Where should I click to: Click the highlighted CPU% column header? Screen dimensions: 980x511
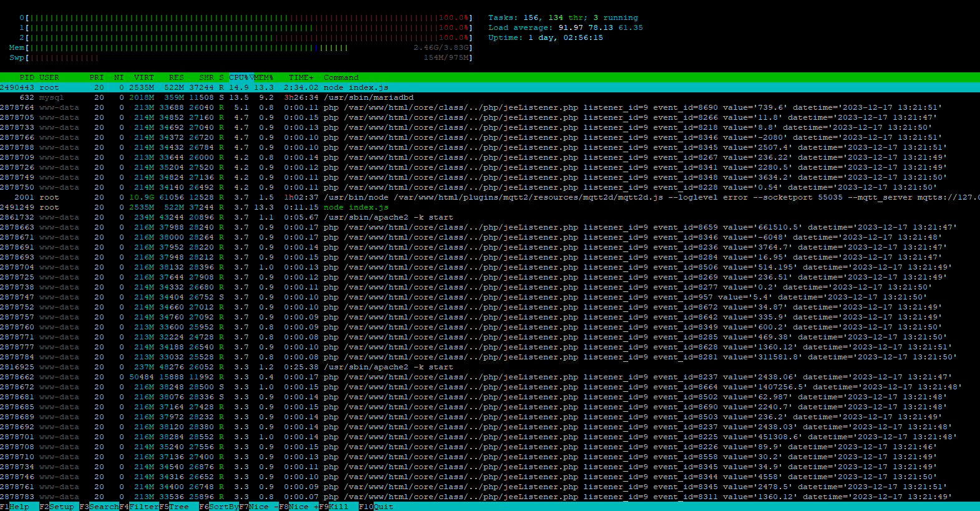click(x=241, y=77)
